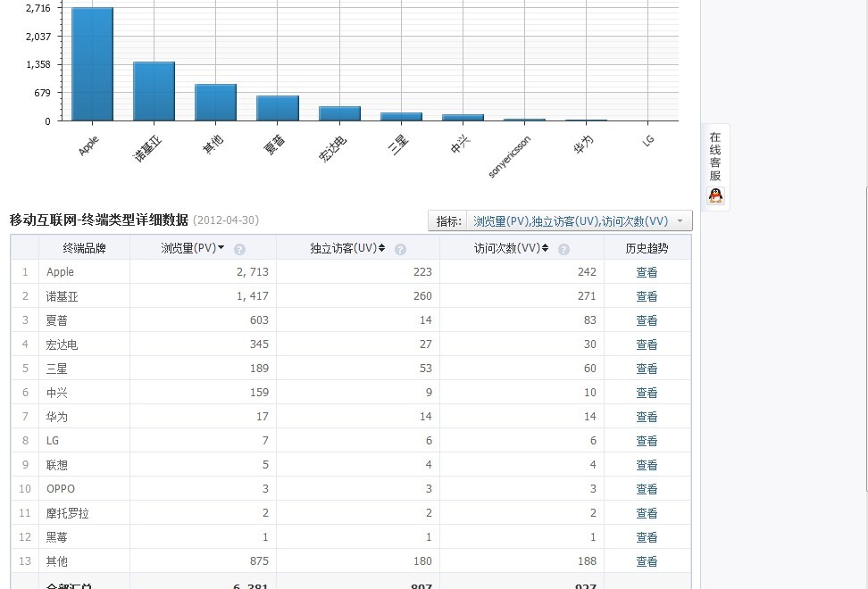Screen dimensions: 868x589
Task: Click the 其他 bar in chart
Action: 216,103
